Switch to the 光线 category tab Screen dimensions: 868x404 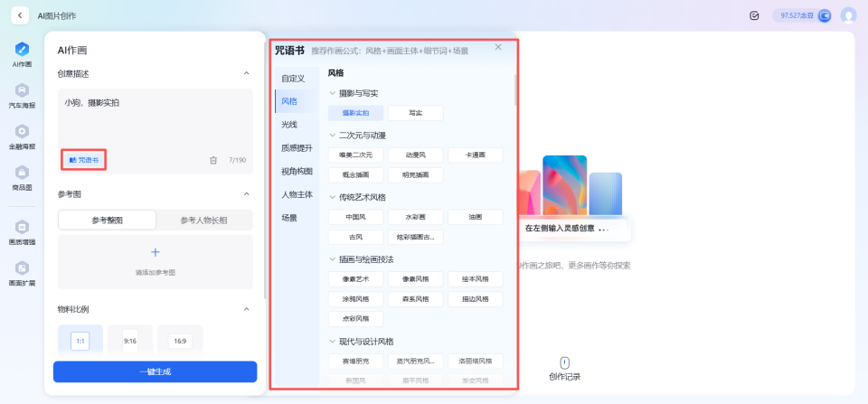tap(289, 124)
